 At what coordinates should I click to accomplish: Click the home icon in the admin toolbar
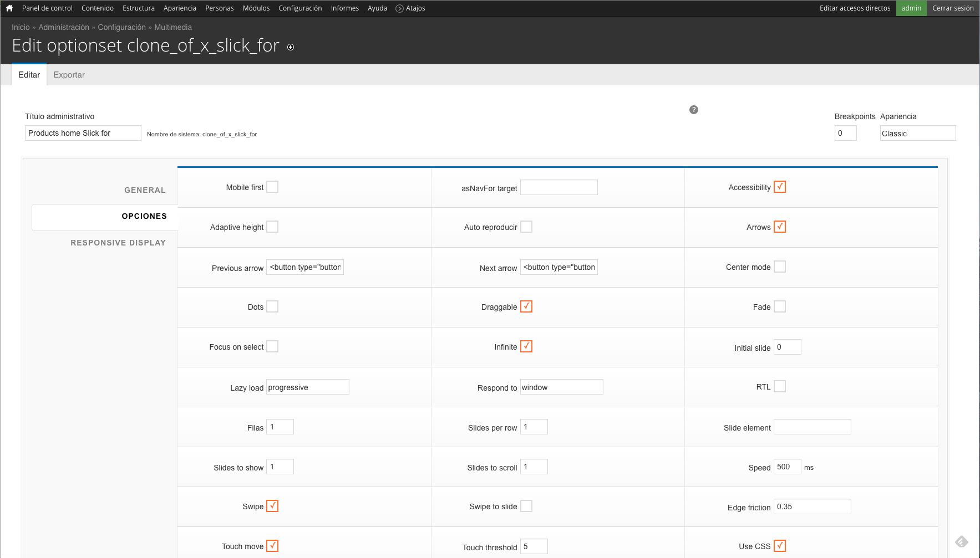(x=8, y=8)
